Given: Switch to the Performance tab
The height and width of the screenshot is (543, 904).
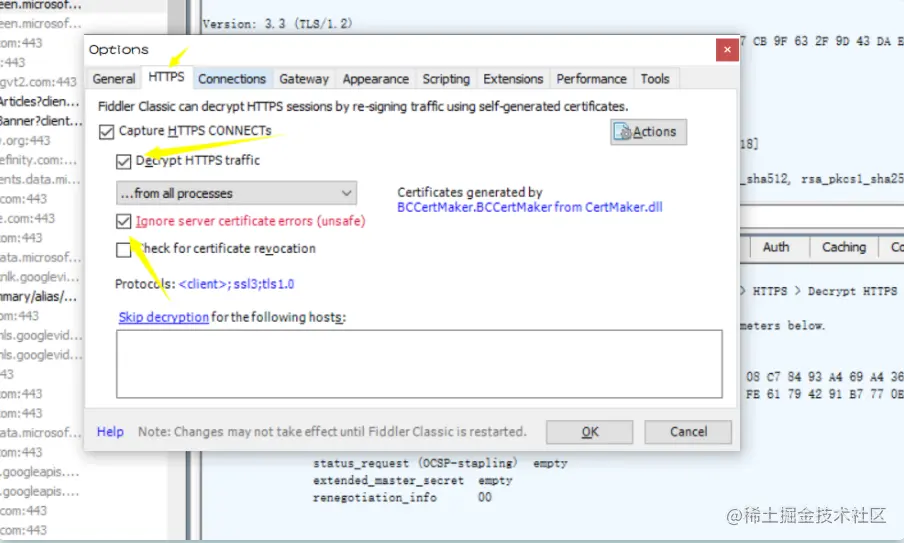Looking at the screenshot, I should tap(591, 79).
